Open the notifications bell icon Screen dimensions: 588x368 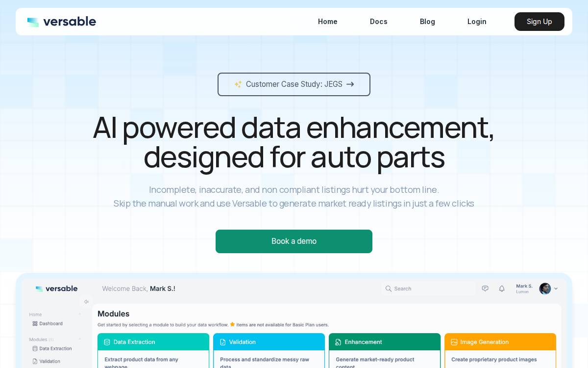click(502, 289)
